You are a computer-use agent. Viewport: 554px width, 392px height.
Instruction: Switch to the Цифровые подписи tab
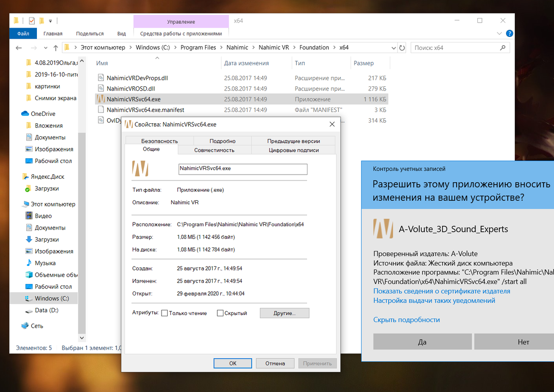(x=294, y=150)
